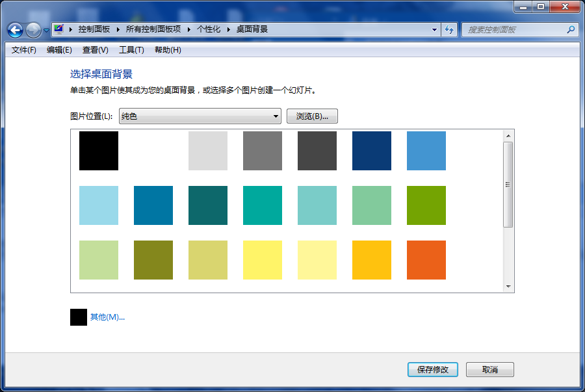The height and width of the screenshot is (392, 585).
Task: Click the 浏览(B)... button
Action: (312, 116)
